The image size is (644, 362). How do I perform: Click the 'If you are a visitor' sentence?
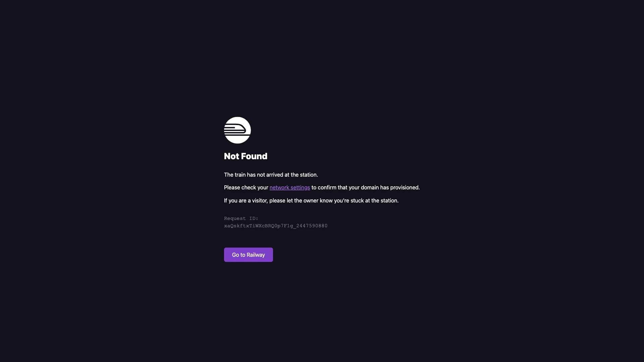pos(311,200)
